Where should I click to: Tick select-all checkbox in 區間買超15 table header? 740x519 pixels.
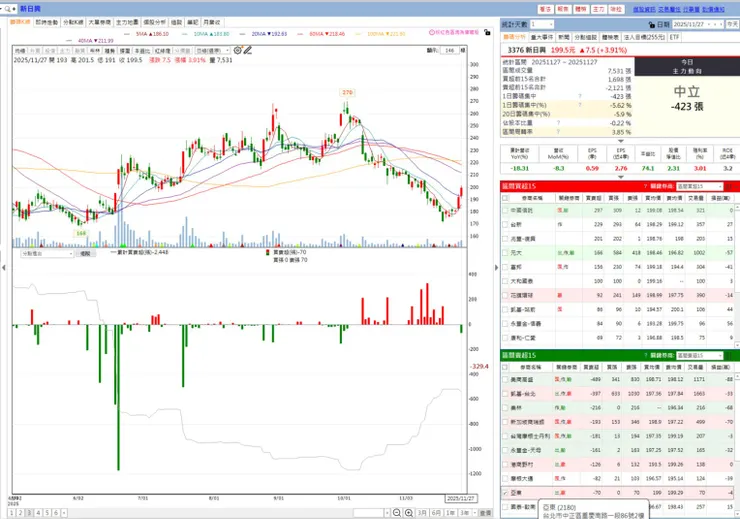pyautogui.click(x=505, y=198)
